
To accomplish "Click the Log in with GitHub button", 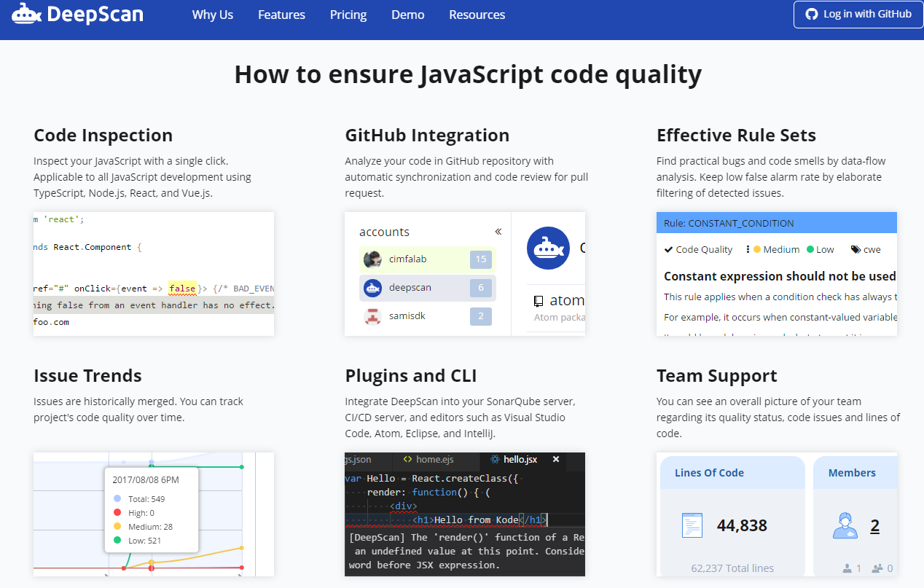I will [858, 14].
